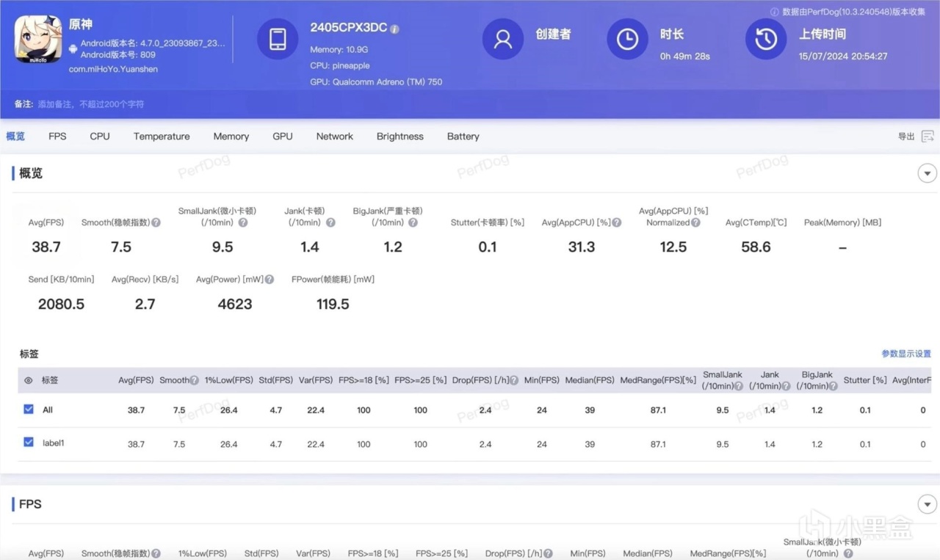Click GPU: Qualcomm Adreno (TM) 750 text

(x=376, y=82)
